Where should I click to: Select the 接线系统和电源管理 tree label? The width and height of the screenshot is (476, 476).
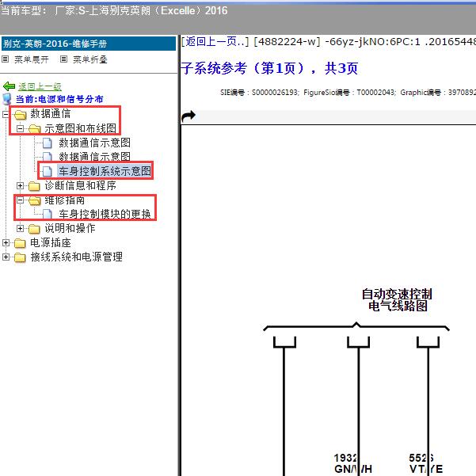coord(77,257)
